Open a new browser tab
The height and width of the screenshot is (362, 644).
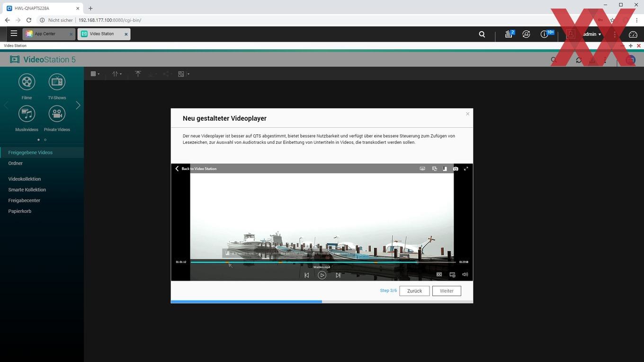[90, 8]
